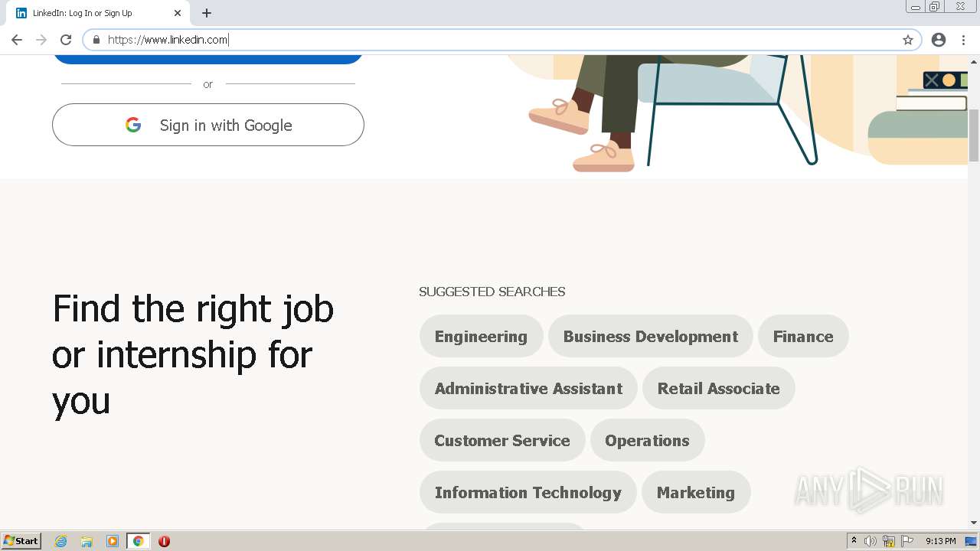Click Sign in with Google button
Screen dimensions: 980x551
click(208, 125)
